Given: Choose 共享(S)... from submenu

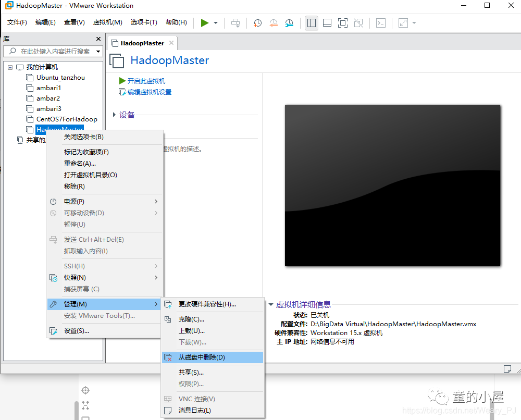Looking at the screenshot, I should pyautogui.click(x=213, y=373).
